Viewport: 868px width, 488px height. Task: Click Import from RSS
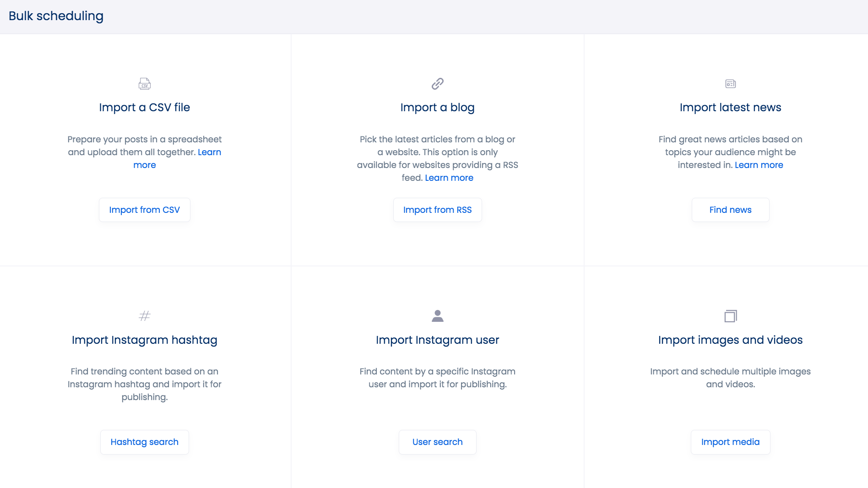point(437,210)
